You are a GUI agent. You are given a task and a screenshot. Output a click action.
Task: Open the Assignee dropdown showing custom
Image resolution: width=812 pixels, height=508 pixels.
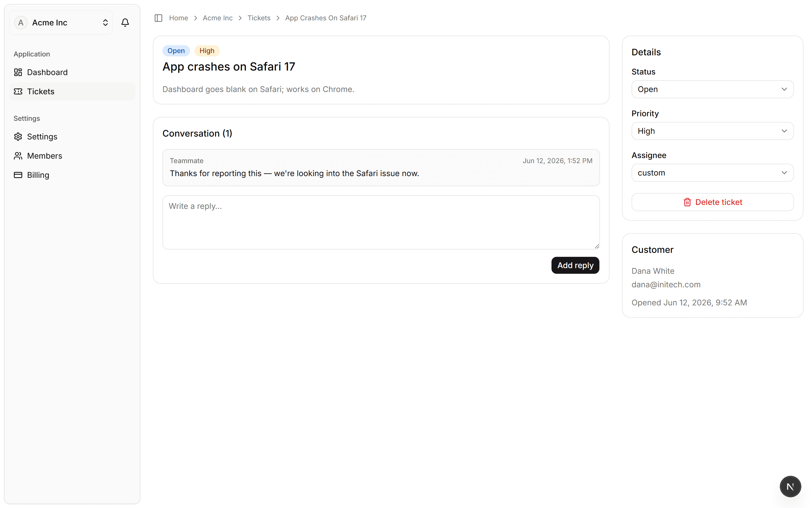[712, 173]
